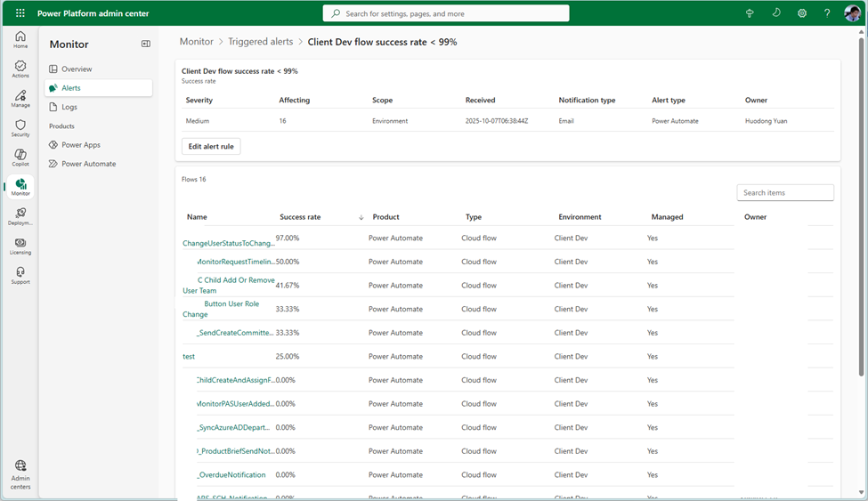The image size is (868, 501).
Task: Open _SendCreateCommitte... flow link
Action: pos(235,333)
